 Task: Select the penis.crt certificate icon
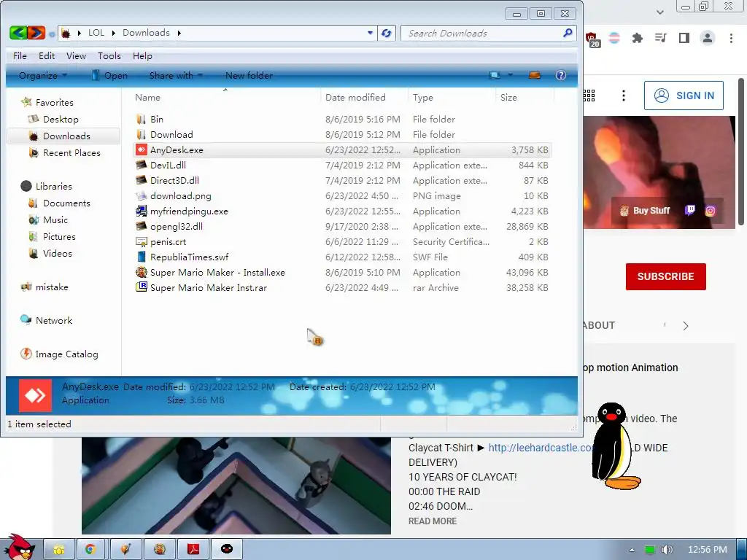click(141, 241)
